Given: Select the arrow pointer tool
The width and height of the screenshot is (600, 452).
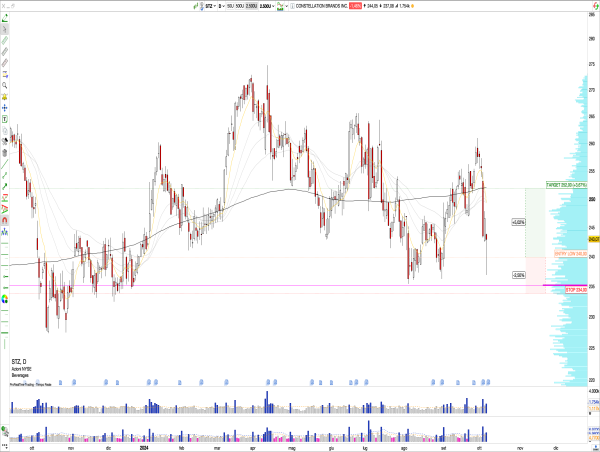Looking at the screenshot, I should click(5, 29).
